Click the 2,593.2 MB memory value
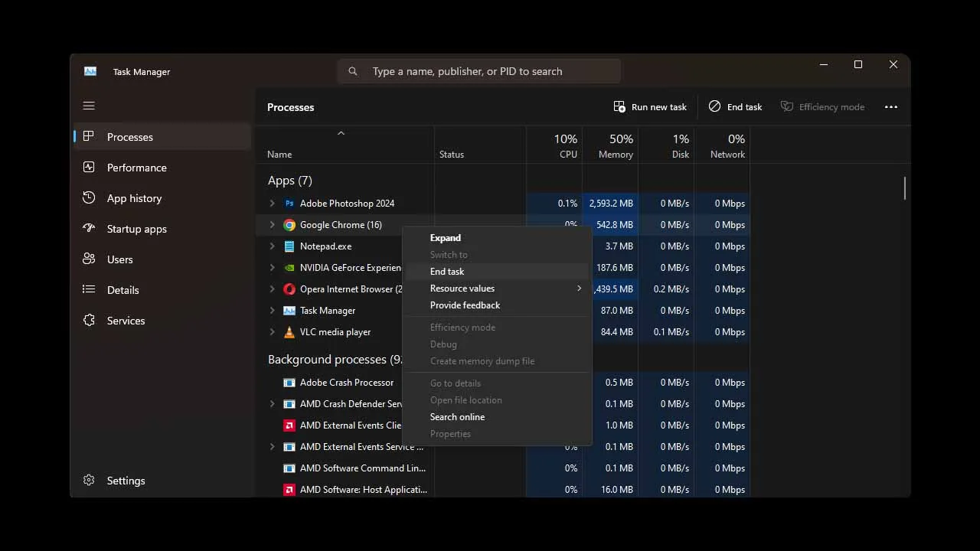This screenshot has height=551, width=980. (x=610, y=204)
